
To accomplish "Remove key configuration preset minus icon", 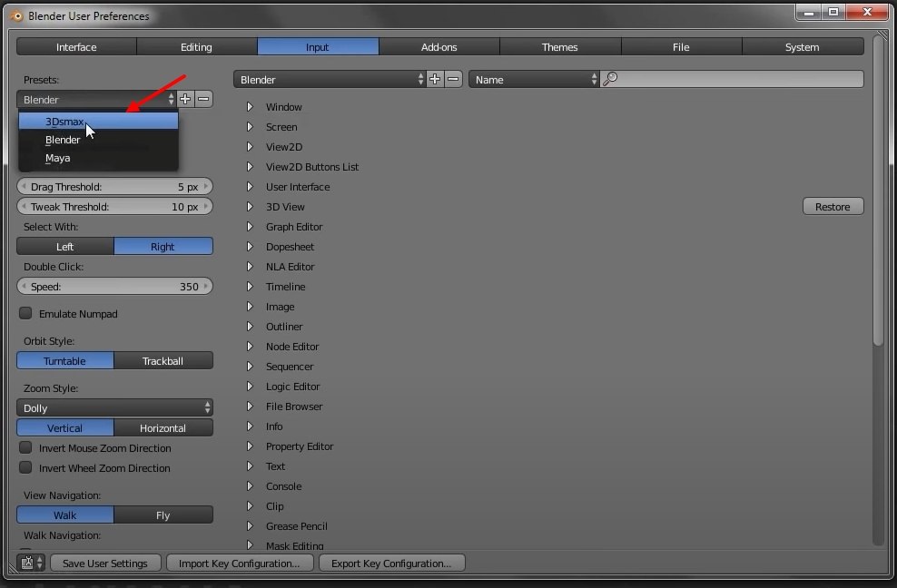I will coord(453,79).
